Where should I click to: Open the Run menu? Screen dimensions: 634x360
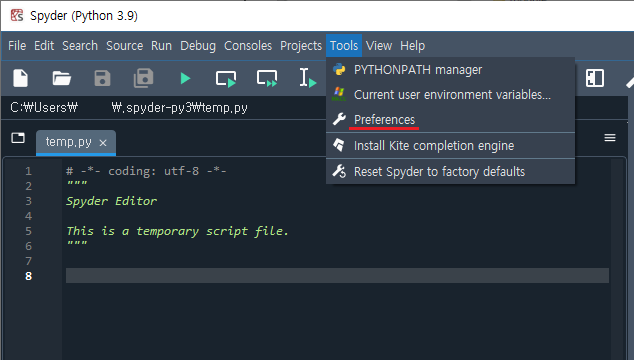click(x=161, y=46)
